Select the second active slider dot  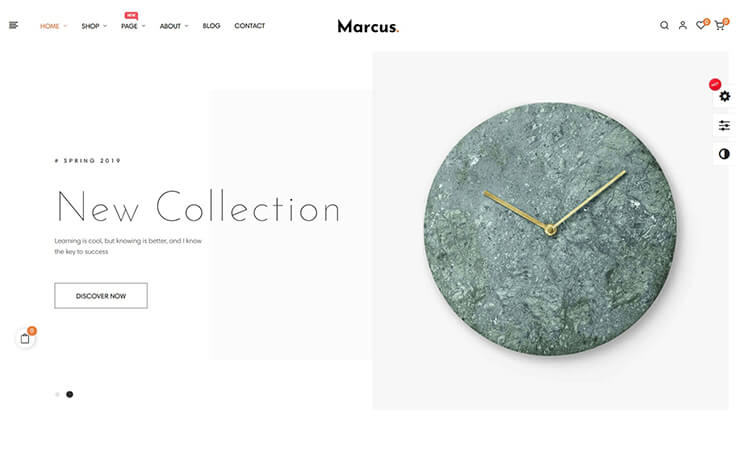pyautogui.click(x=69, y=394)
